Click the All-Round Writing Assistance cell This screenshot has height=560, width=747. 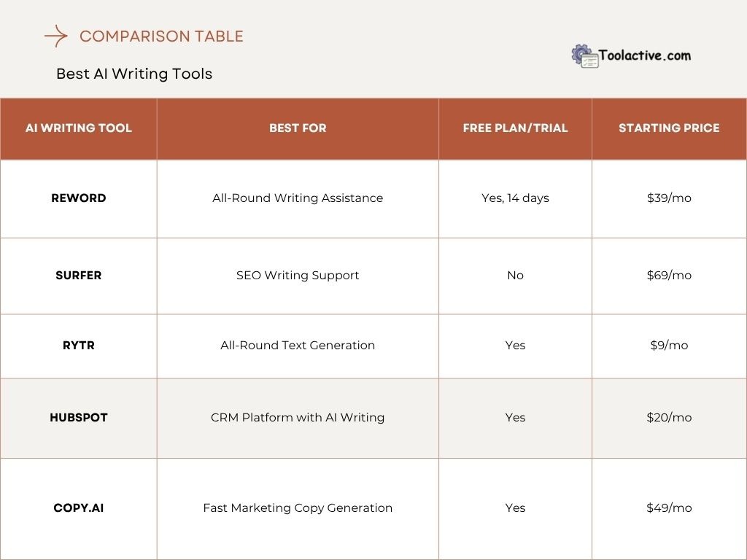pos(298,198)
